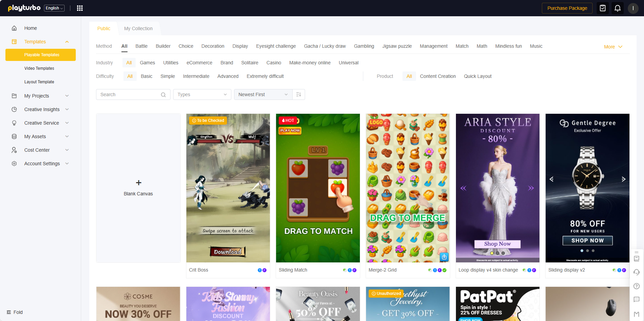Screen dimensions: 644x321
Task: Open the help question mark icon
Action: 636,286
